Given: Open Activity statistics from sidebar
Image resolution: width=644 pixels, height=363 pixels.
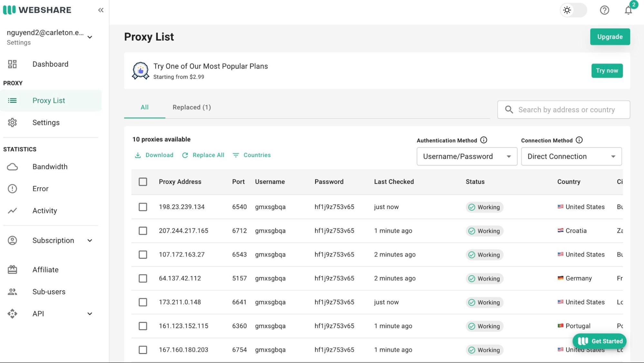Looking at the screenshot, I should point(44,211).
